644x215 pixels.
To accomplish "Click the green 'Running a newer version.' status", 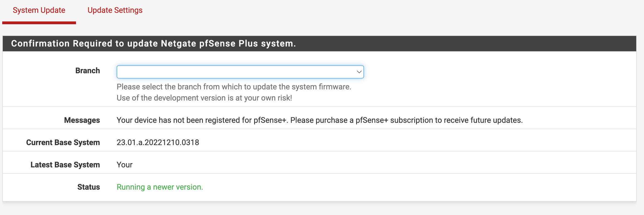I will click(x=160, y=187).
